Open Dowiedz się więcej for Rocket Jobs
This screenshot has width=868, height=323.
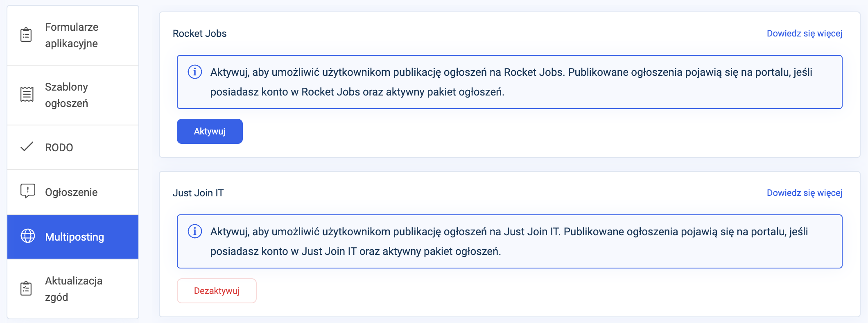804,34
